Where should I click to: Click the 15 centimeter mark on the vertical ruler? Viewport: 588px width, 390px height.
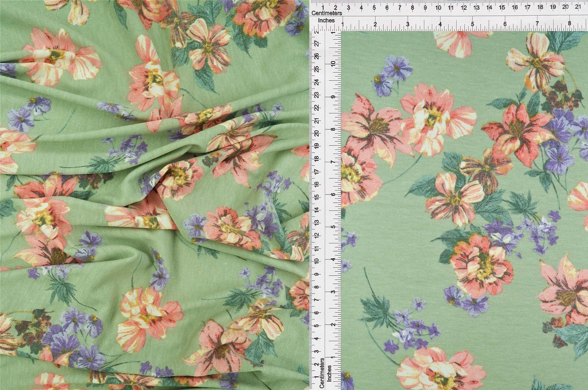coord(316,197)
